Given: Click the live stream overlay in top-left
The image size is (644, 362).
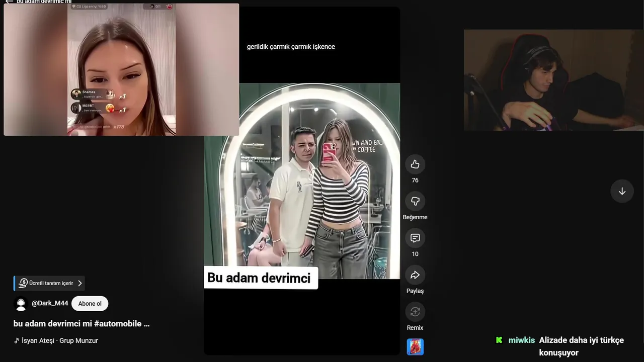Looking at the screenshot, I should pos(121,69).
